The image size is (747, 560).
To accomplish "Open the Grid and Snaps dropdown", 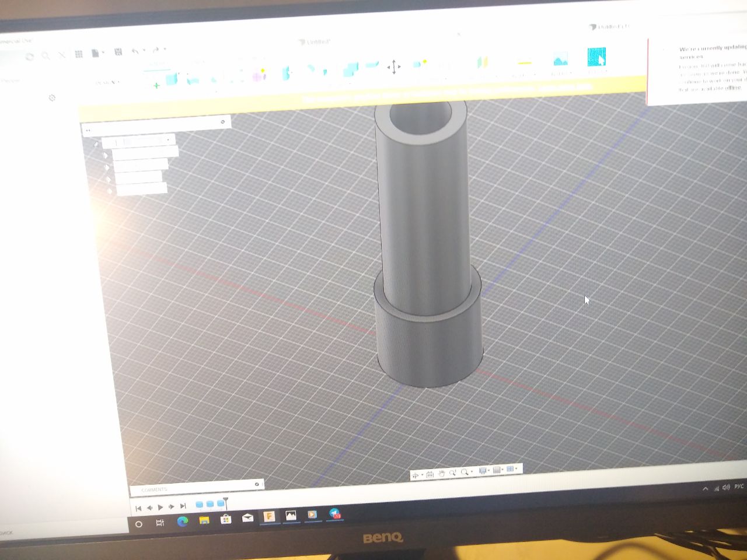I will [x=497, y=470].
